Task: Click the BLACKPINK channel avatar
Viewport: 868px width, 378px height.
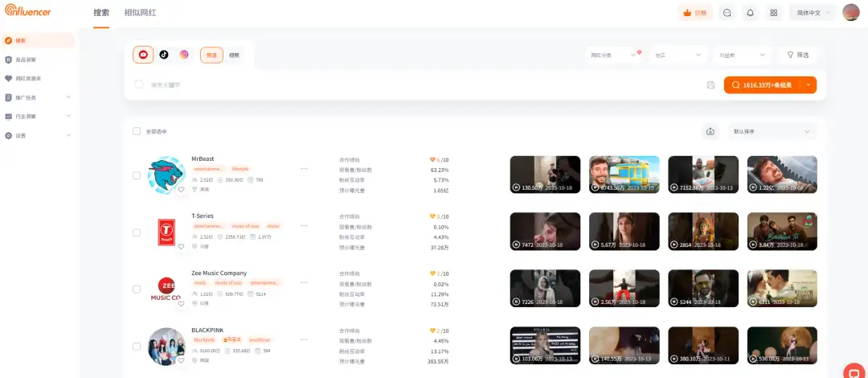Action: pos(166,347)
